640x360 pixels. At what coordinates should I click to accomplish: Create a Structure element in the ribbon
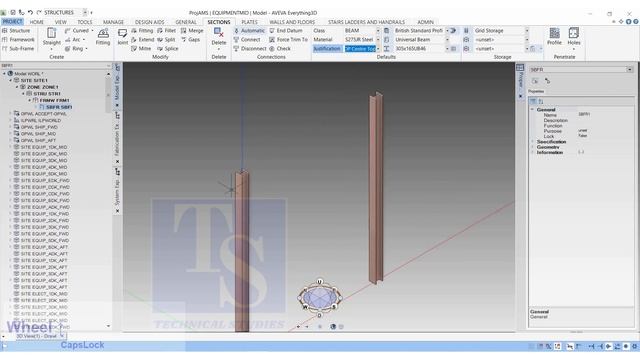(x=16, y=31)
